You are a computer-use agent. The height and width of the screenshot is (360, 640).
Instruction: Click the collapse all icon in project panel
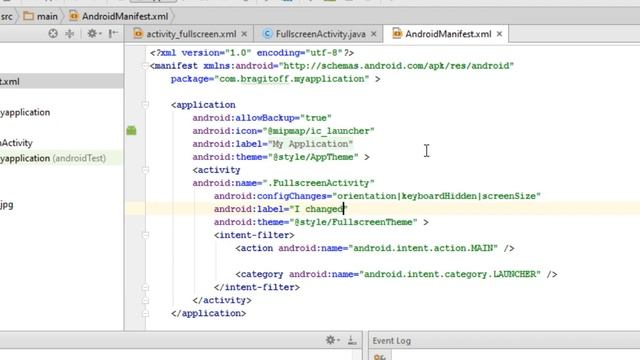coord(70,33)
